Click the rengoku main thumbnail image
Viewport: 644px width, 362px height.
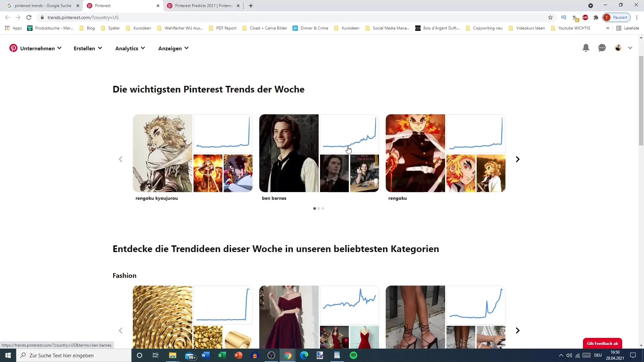415,153
